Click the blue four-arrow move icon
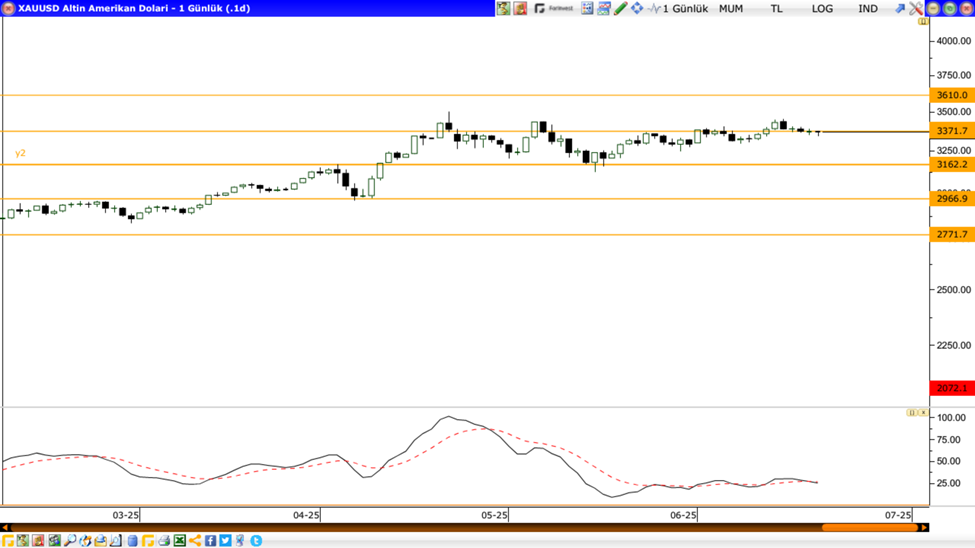This screenshot has width=975, height=548. pos(637,8)
